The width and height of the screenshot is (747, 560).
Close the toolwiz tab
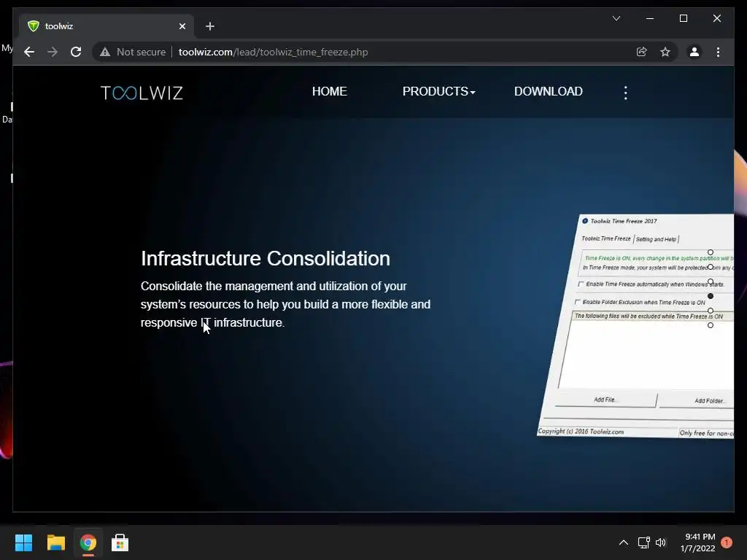click(182, 26)
